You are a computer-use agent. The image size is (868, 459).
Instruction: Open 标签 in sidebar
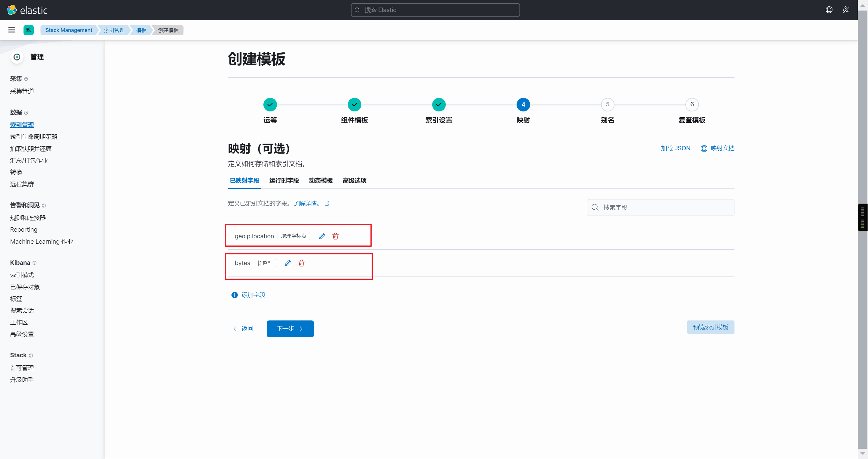point(16,299)
